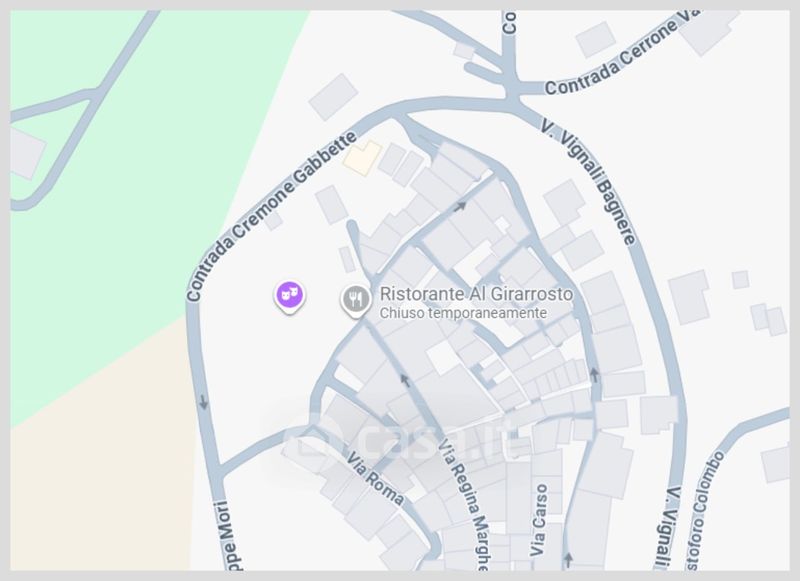Select the V. Vignali Bagnere road label
Screen dimensions: 800x581
589,182
